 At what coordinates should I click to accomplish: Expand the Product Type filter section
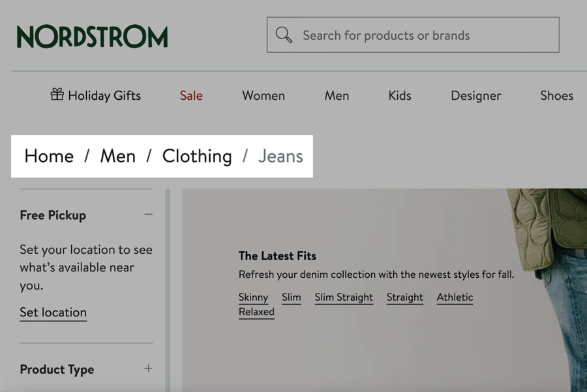tap(148, 369)
